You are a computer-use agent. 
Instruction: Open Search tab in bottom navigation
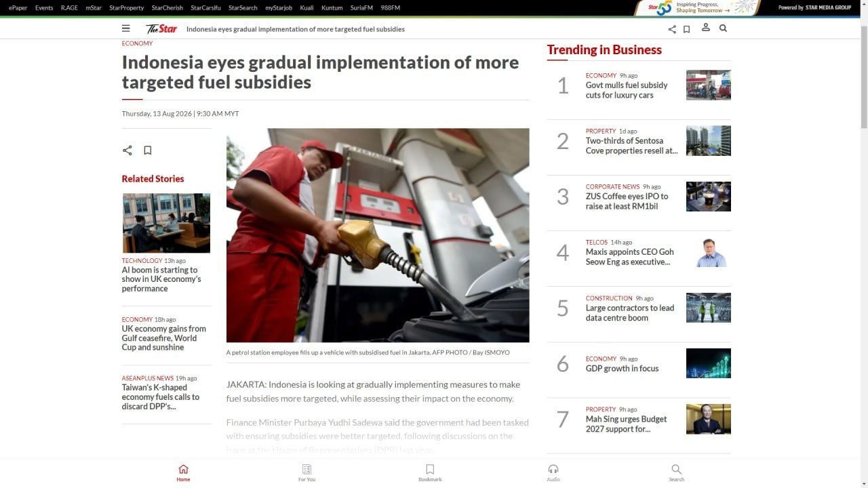[x=676, y=473]
